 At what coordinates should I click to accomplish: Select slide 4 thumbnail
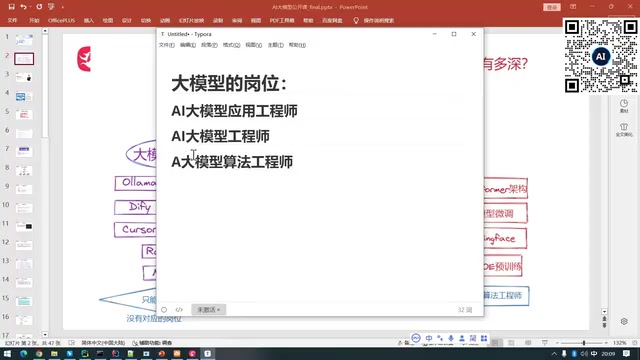point(24,96)
